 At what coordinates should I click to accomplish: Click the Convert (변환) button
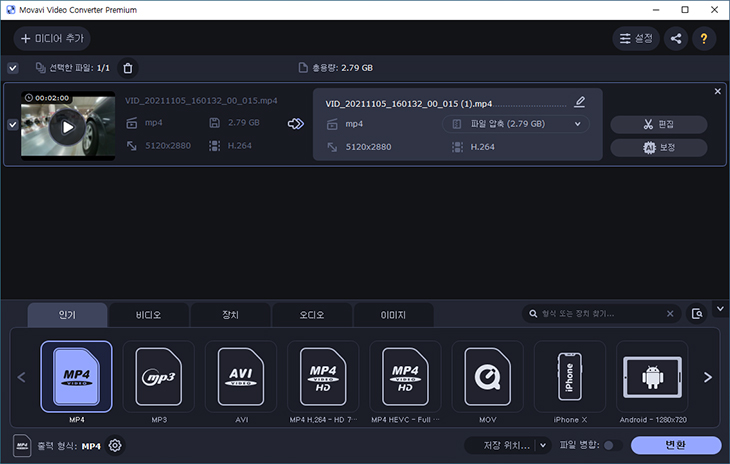[x=676, y=445]
